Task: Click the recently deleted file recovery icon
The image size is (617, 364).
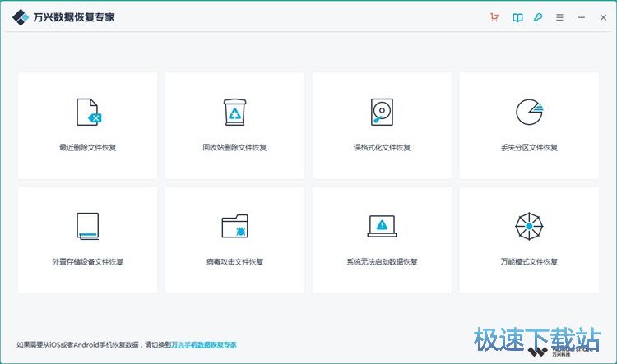Action: pos(89,112)
